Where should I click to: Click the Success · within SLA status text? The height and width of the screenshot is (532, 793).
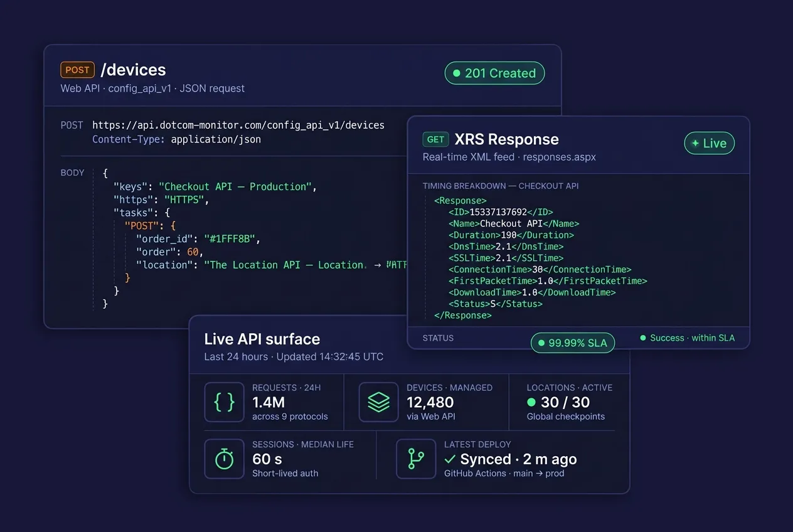pos(687,338)
